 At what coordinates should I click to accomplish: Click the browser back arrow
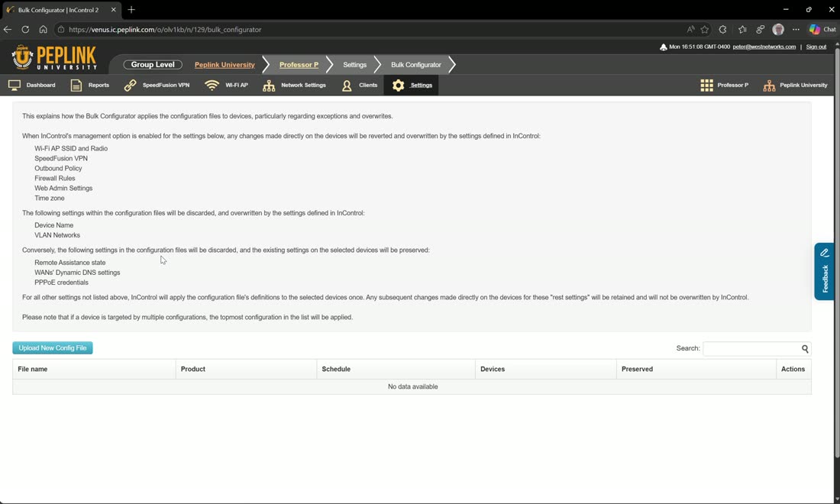pos(8,30)
